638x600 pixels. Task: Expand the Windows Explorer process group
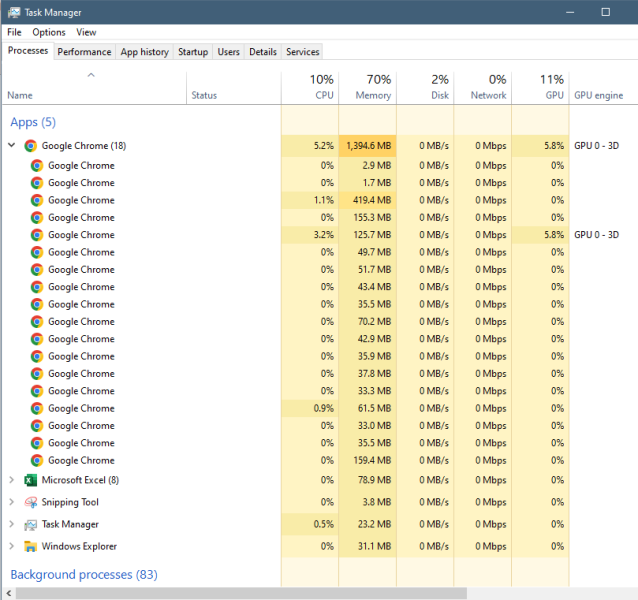[x=11, y=546]
